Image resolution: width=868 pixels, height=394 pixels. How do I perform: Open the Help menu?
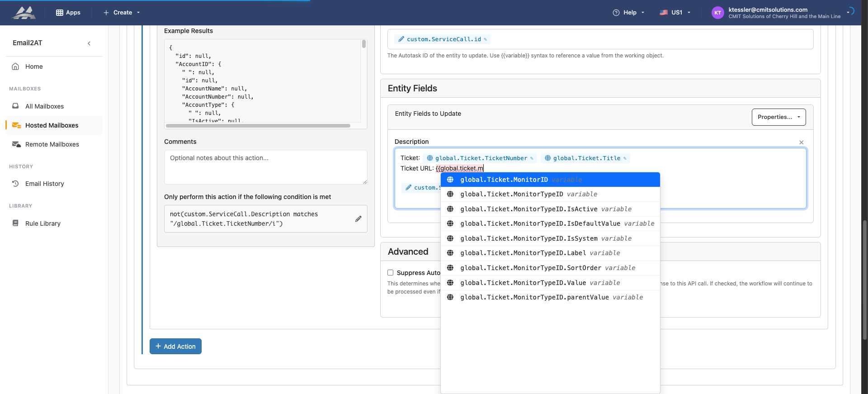pyautogui.click(x=628, y=13)
